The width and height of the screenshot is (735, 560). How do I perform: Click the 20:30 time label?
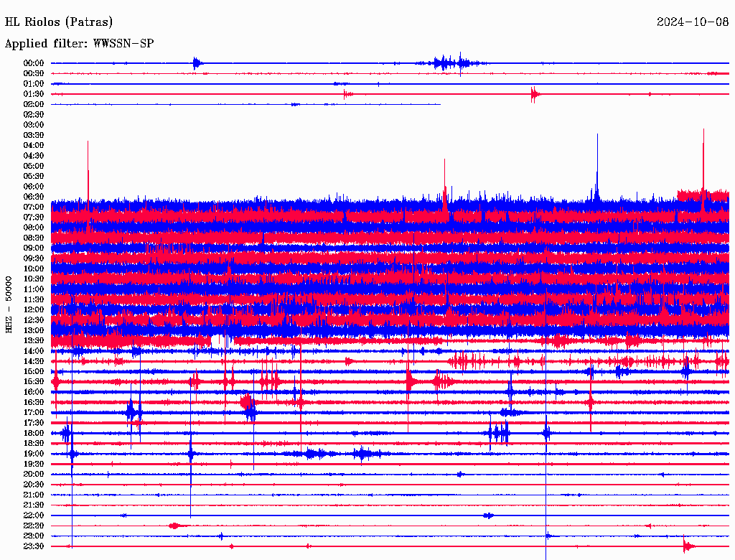point(34,485)
